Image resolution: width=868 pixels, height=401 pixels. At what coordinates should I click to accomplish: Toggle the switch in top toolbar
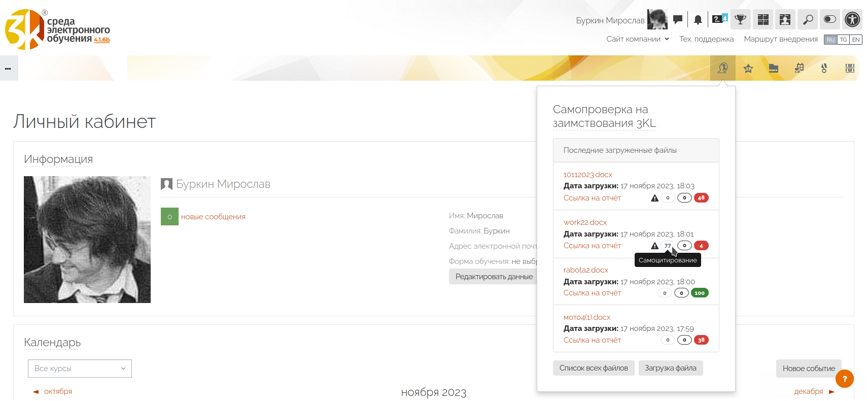tap(830, 20)
